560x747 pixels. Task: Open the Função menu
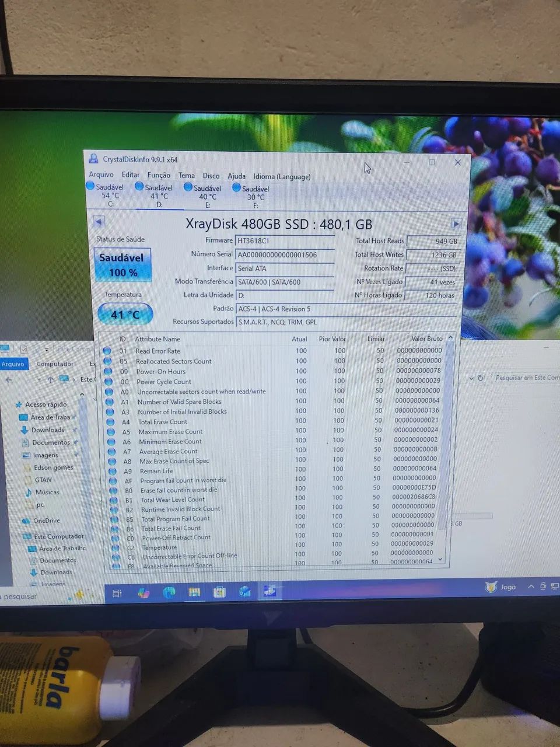[x=159, y=175]
